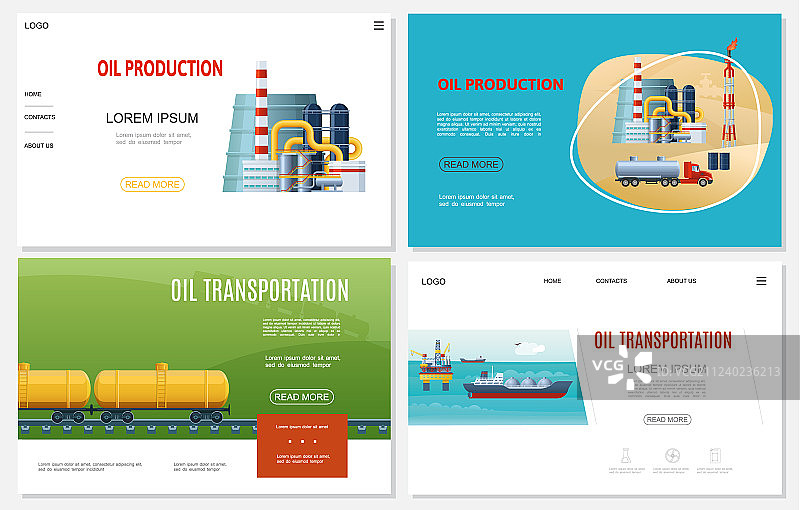Viewport: 800px width, 510px height.
Task: Open HOME in the left sidebar menu
Action: click(33, 93)
